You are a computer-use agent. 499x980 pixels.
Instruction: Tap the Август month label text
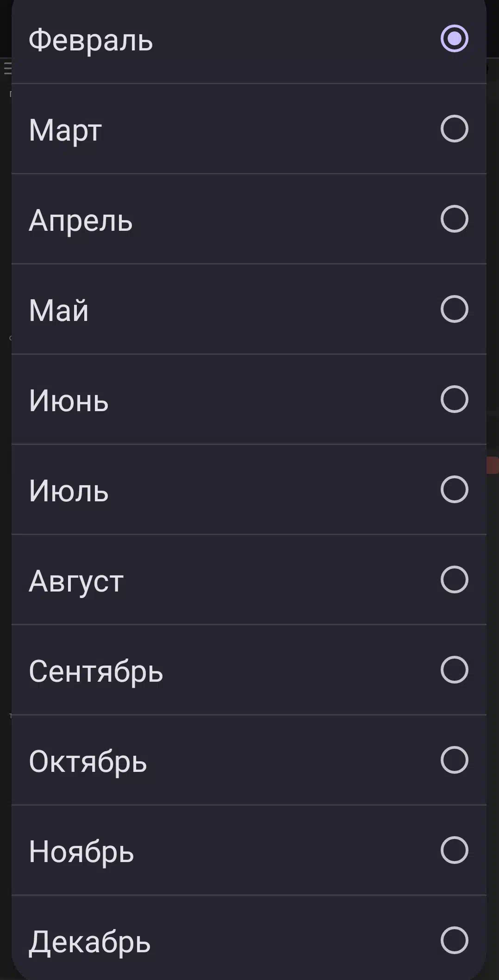[76, 581]
